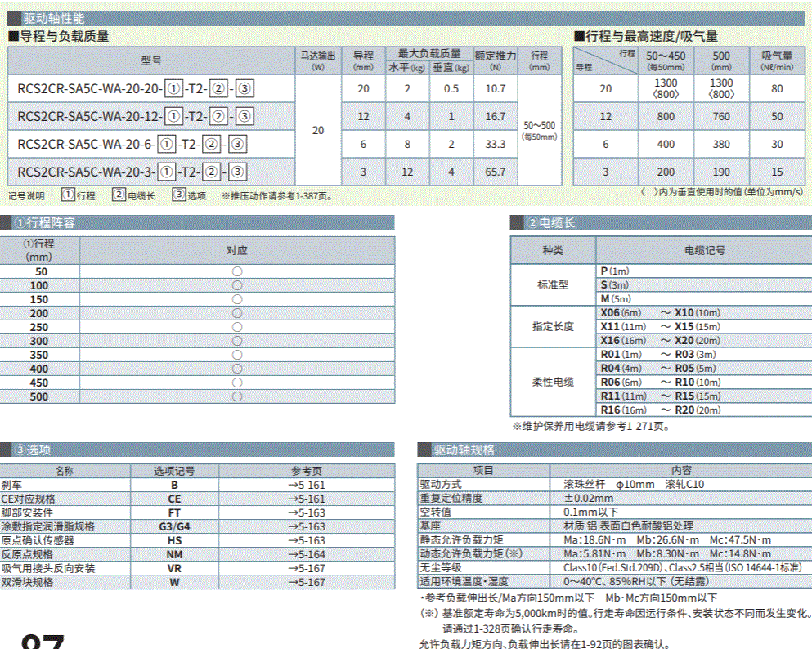Viewport: 812px width, 649px height.
Task: Click option code HS
Action: click(174, 540)
